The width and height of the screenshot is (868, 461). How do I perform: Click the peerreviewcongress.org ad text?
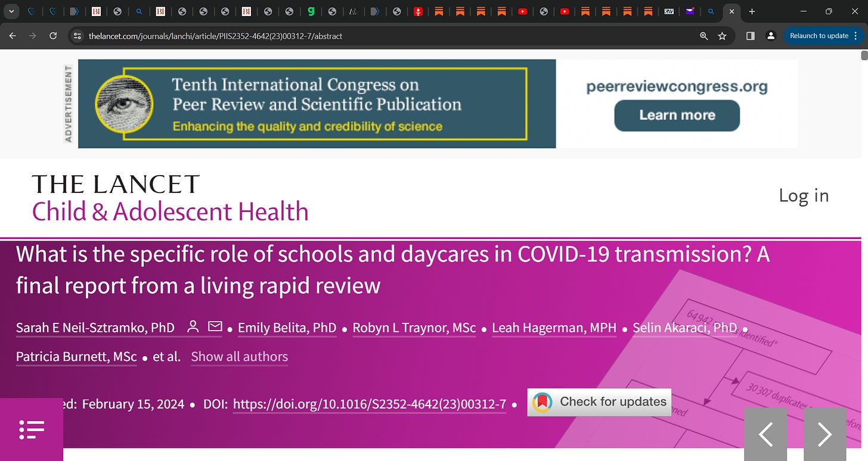pos(677,87)
